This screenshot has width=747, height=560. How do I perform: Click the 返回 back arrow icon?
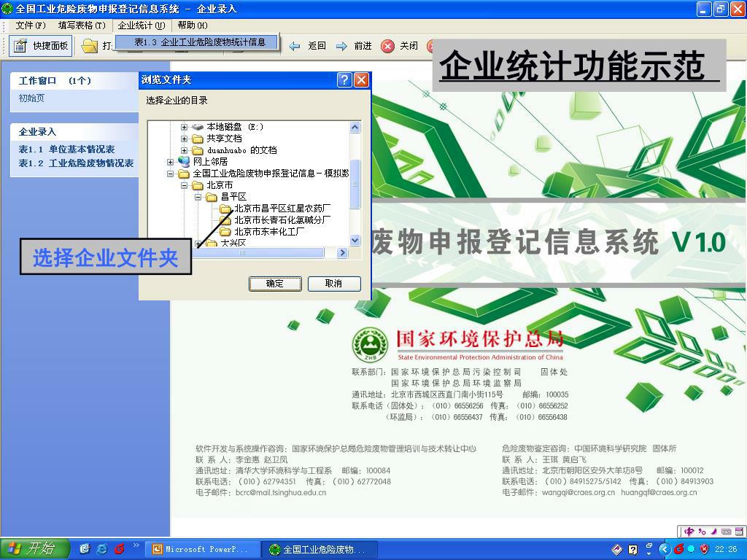point(295,46)
